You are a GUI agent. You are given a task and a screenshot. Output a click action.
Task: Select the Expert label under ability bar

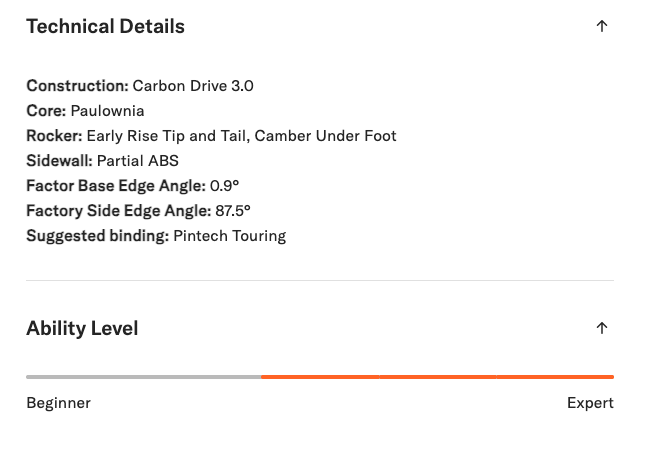pos(590,403)
